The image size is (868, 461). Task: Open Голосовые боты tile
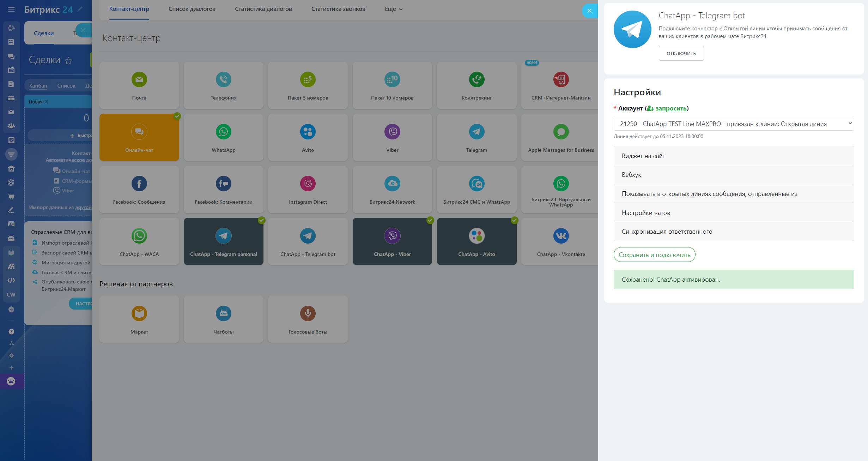308,319
